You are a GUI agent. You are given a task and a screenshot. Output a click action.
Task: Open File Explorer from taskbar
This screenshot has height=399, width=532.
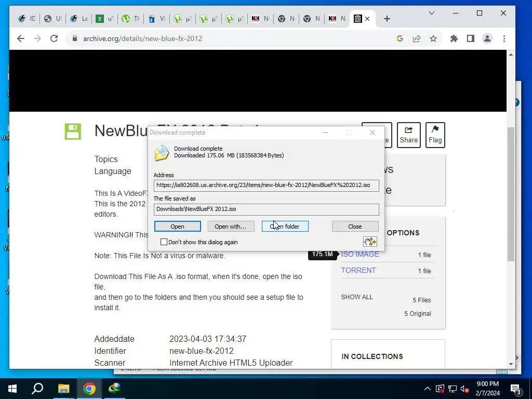(63, 389)
